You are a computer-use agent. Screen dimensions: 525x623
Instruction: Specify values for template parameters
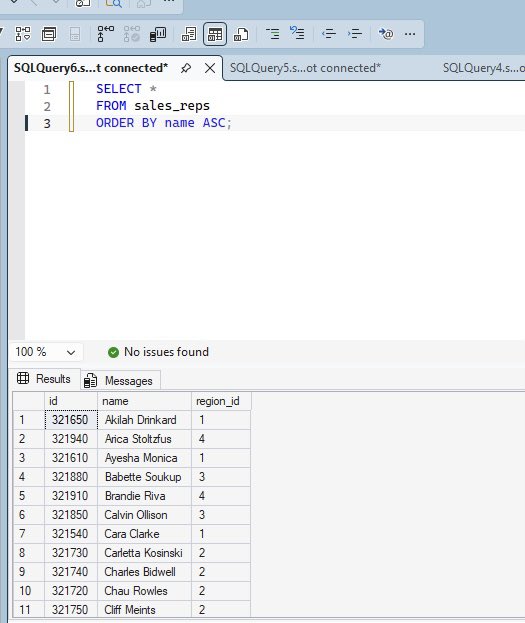386,34
